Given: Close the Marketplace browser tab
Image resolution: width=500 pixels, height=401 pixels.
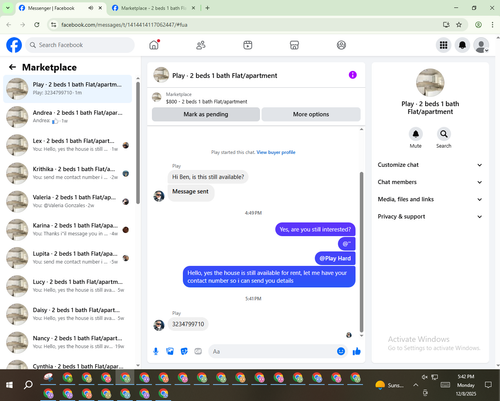Looking at the screenshot, I should (193, 8).
